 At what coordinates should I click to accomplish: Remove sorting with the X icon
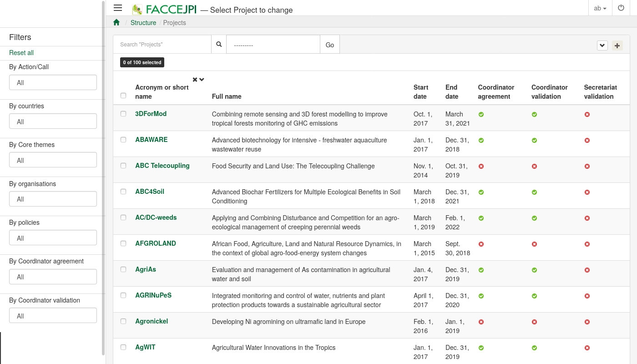tap(195, 80)
